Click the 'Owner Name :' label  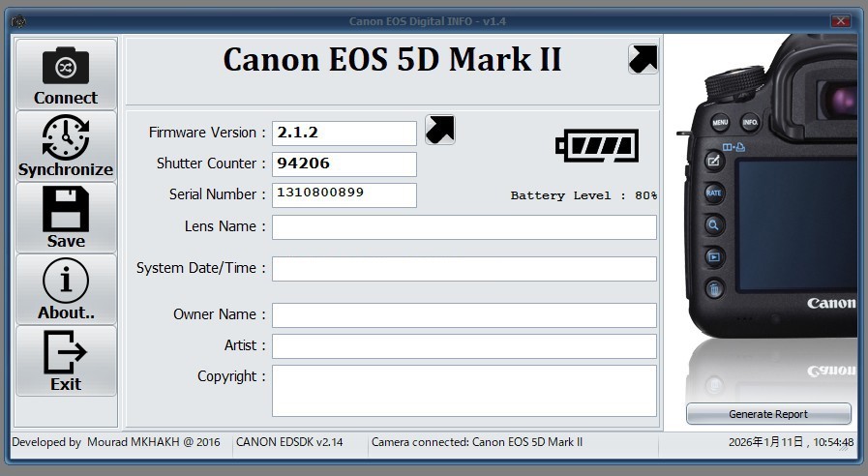pyautogui.click(x=220, y=314)
